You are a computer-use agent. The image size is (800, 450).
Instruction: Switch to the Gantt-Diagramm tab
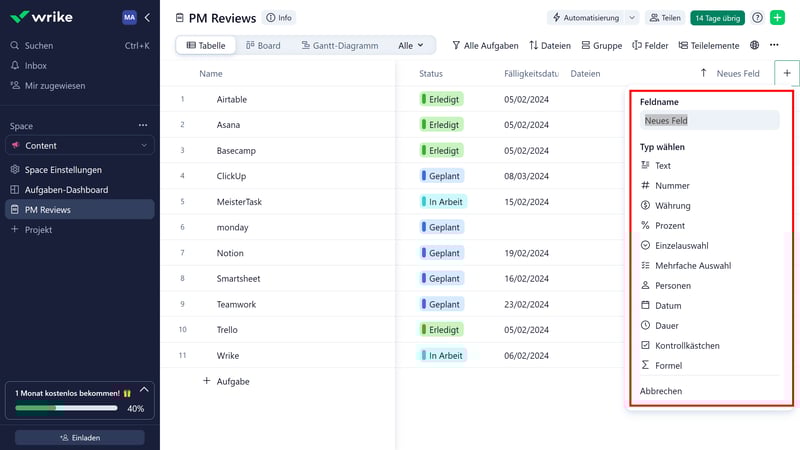340,45
